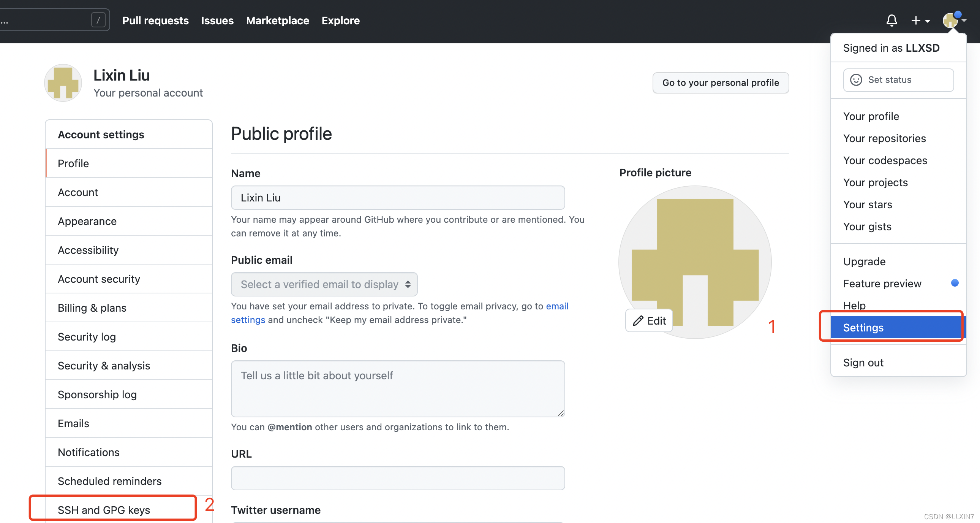980x523 pixels.
Task: Open Billing & plans settings
Action: click(x=129, y=308)
